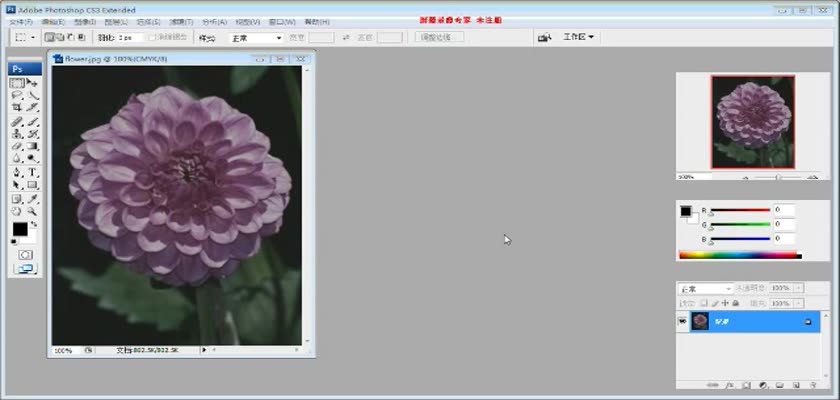Select the Rectangular Marquee tool
Viewport: 840px width, 400px height.
coord(16,83)
